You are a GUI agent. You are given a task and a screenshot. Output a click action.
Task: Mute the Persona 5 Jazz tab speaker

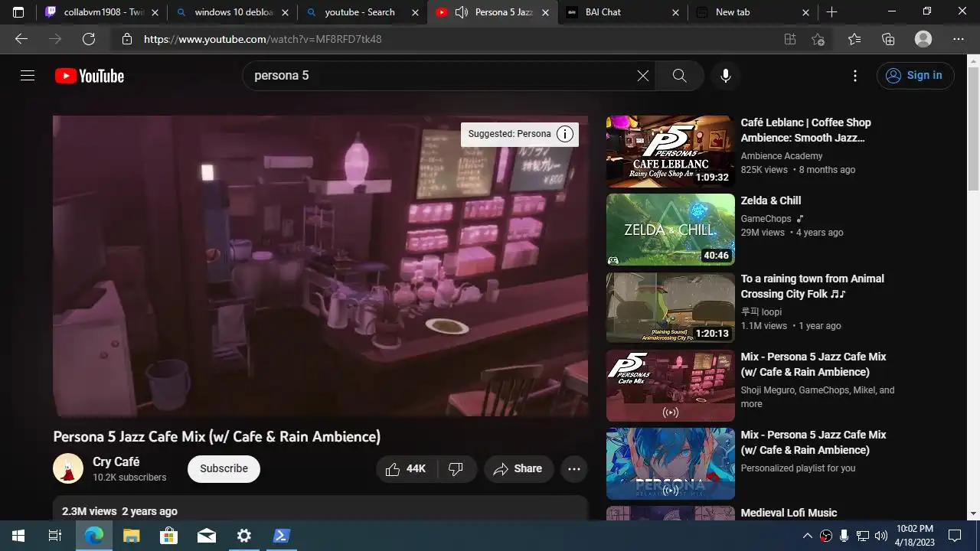[462, 12]
